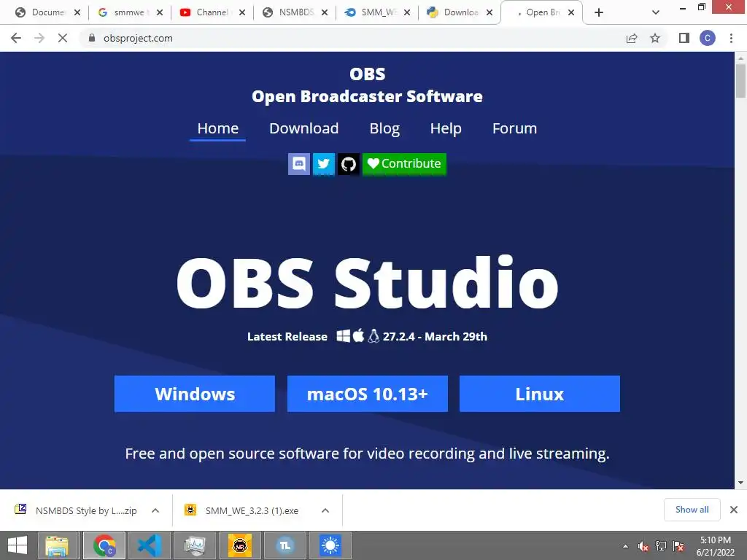Viewport: 747px width, 560px height.
Task: Close the downloads bar
Action: pos(734,510)
